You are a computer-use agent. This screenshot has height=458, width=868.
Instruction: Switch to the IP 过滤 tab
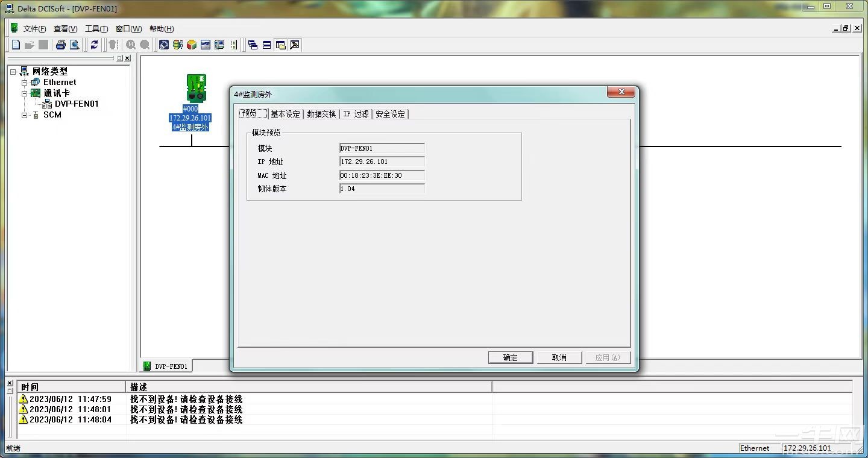coord(356,114)
